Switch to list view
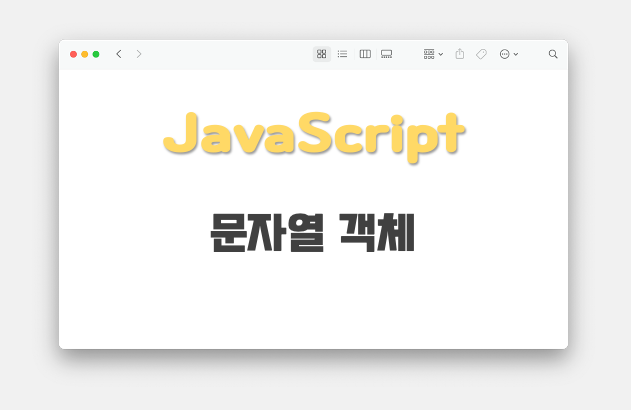Viewport: 631px width, 410px height. point(342,54)
